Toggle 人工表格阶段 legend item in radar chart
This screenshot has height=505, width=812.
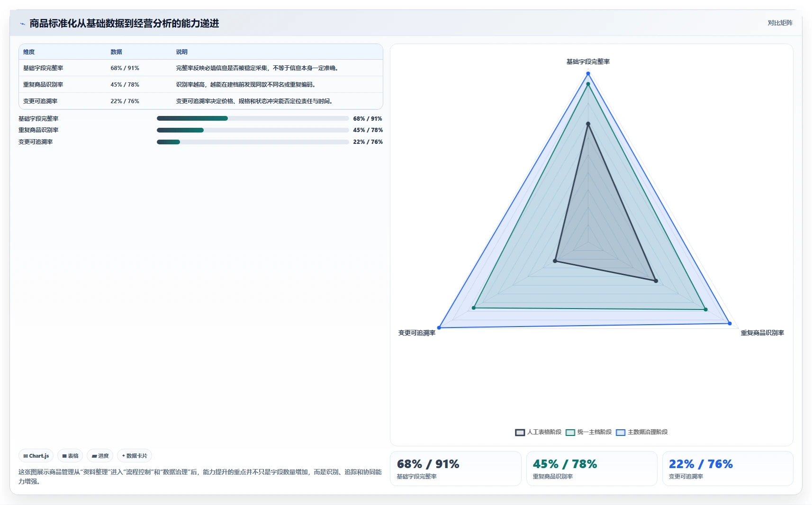tap(538, 432)
